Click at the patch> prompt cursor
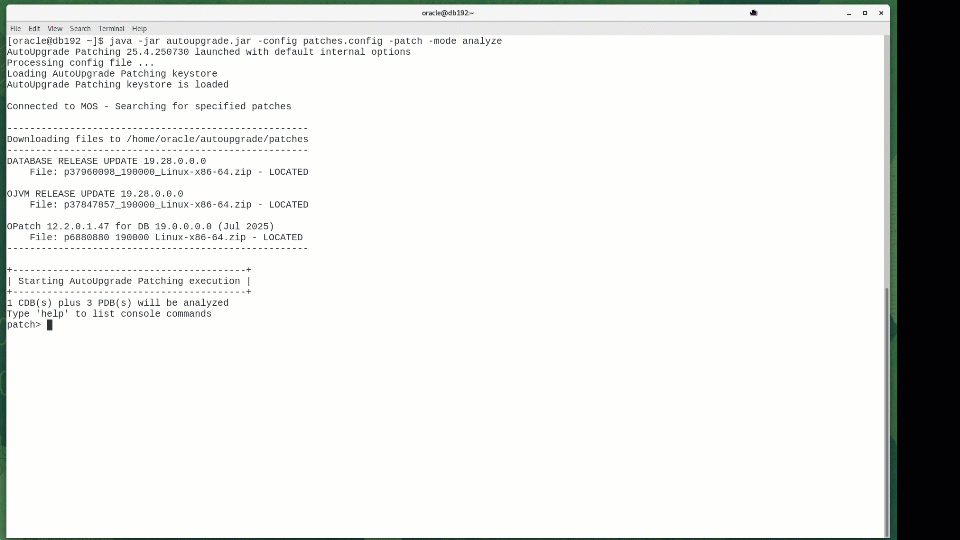960x540 pixels. (x=49, y=325)
